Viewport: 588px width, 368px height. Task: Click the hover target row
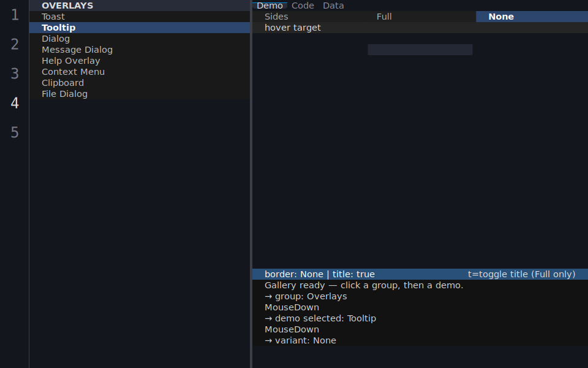point(420,28)
